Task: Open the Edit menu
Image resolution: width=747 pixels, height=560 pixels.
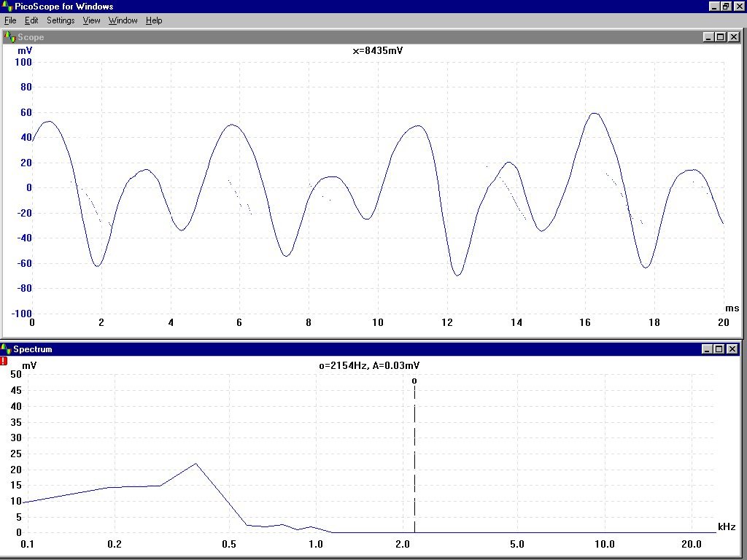Action: [x=31, y=20]
